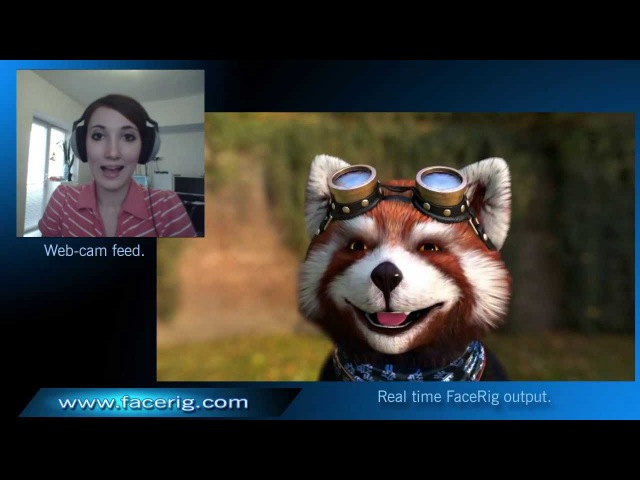Click the red panda avatar output video
The height and width of the screenshot is (480, 640).
point(396,247)
